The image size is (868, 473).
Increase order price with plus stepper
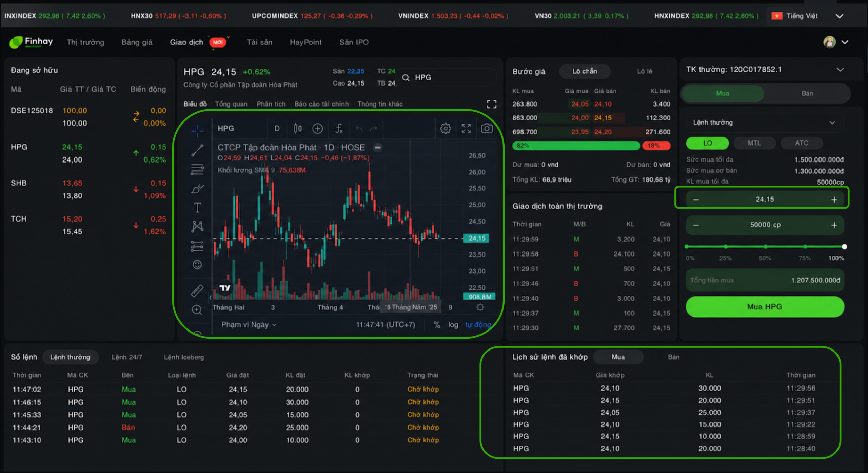[x=834, y=200]
